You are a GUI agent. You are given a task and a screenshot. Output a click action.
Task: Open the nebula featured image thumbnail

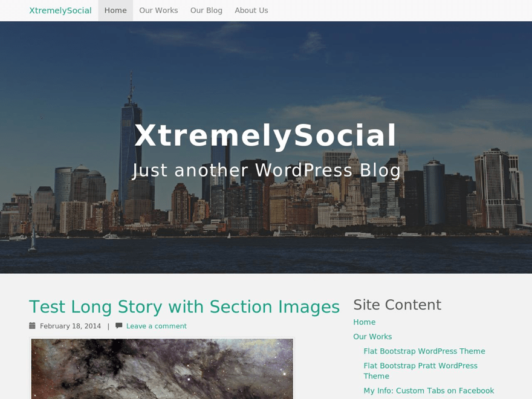point(162,368)
